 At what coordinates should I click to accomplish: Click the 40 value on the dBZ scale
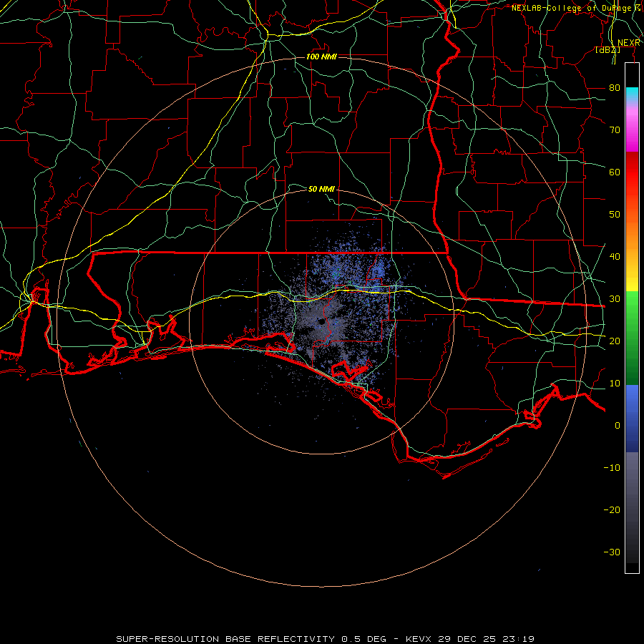[615, 256]
